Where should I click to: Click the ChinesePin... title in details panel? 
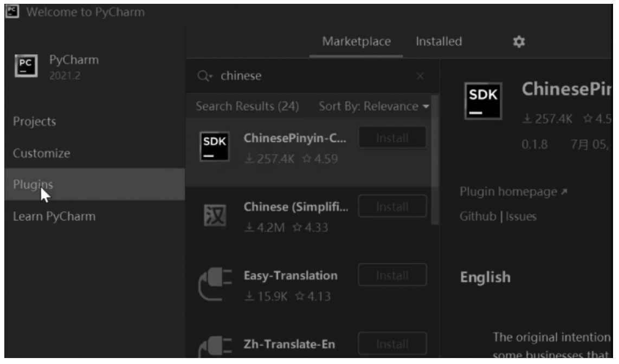[566, 89]
